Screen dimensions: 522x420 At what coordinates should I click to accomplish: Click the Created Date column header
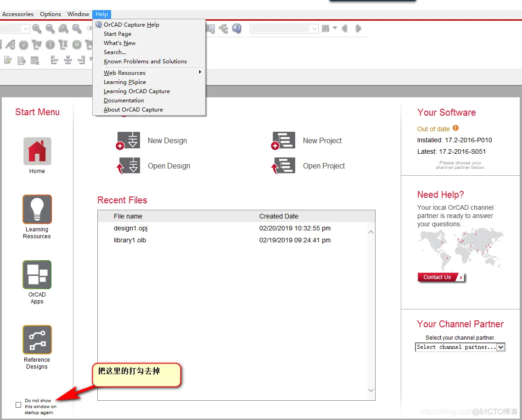tap(279, 216)
